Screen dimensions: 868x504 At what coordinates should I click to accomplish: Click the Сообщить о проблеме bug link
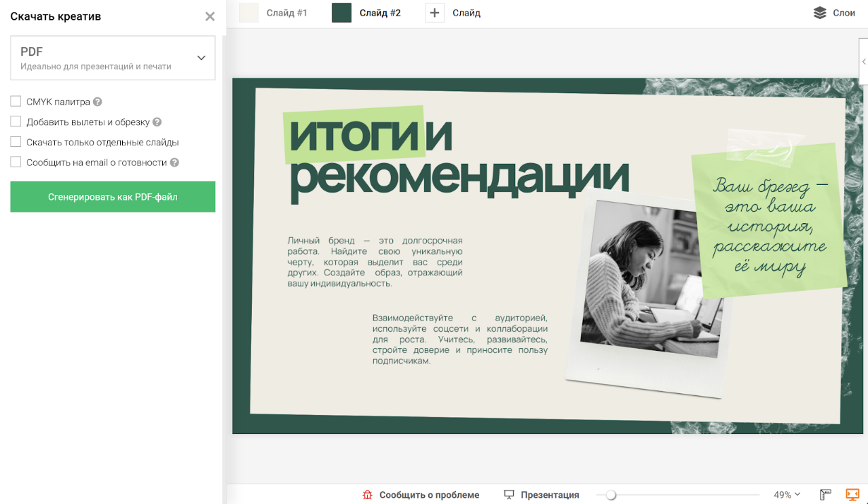[x=421, y=495]
